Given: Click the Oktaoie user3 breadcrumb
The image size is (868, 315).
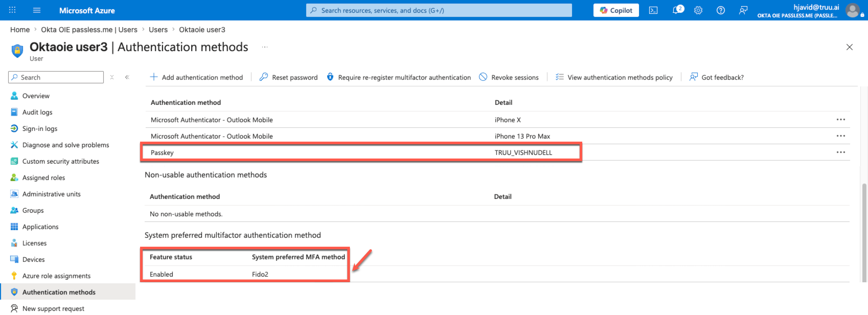Looking at the screenshot, I should [202, 30].
